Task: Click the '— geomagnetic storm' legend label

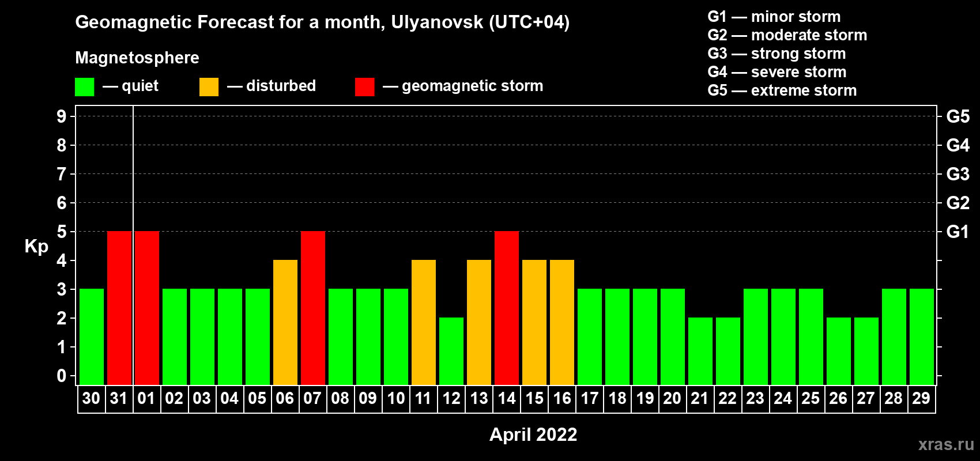Action: [463, 86]
